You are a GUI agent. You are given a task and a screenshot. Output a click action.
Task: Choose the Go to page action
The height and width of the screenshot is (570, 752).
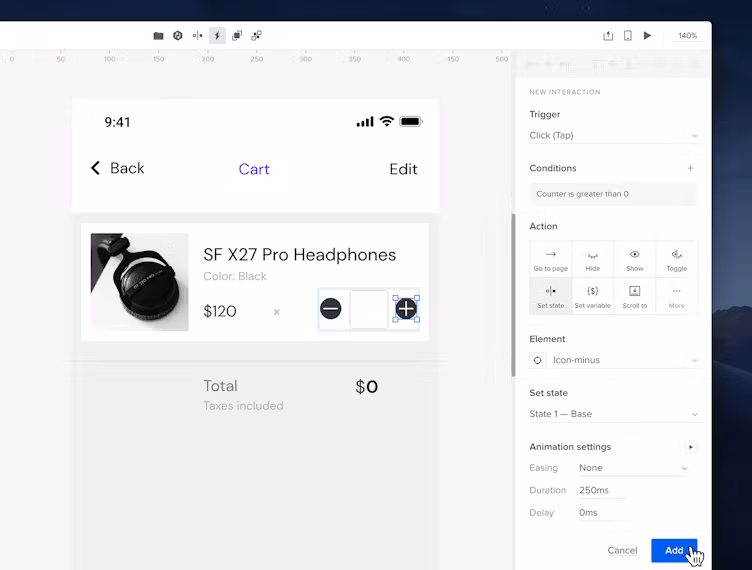tap(551, 260)
